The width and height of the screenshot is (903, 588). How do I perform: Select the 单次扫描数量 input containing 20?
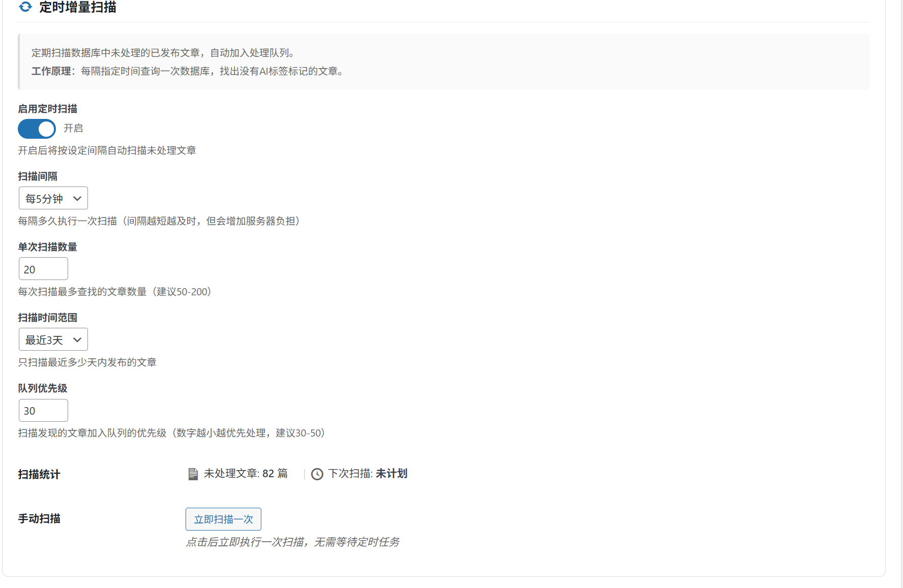(43, 268)
